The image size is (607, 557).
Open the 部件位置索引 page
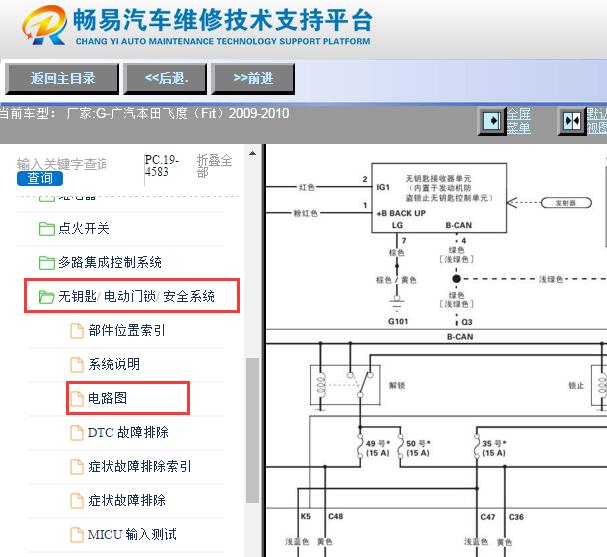point(127,331)
